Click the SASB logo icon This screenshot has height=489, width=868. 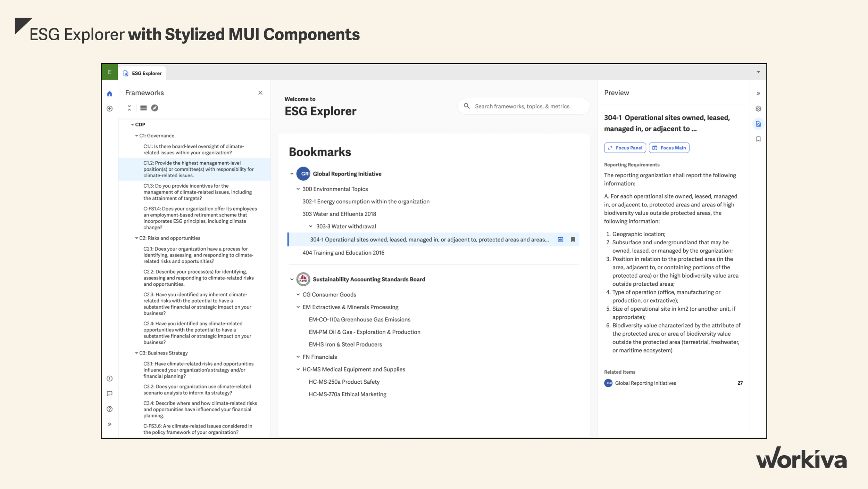pos(303,279)
